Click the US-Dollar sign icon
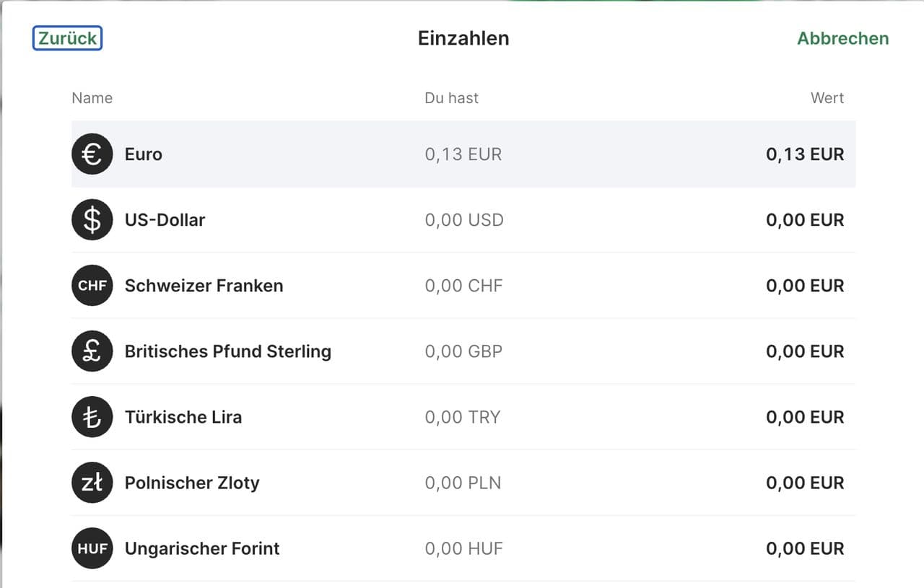 pos(92,220)
